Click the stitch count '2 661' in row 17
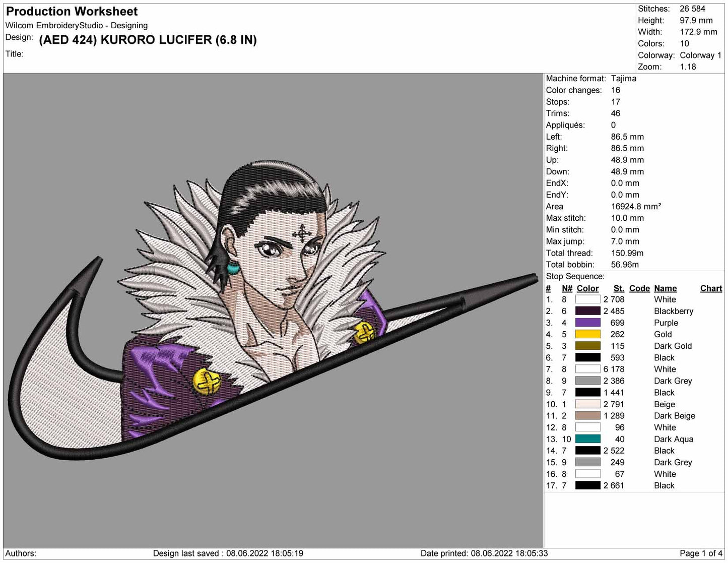 pyautogui.click(x=614, y=486)
